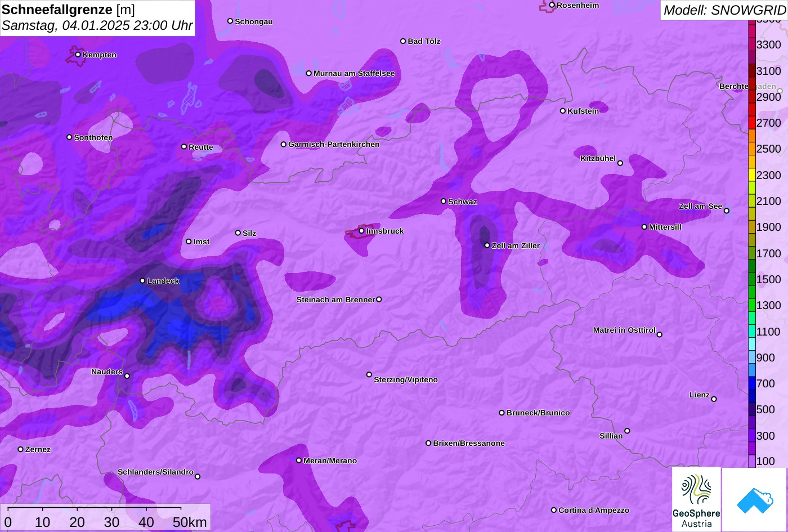Click the 3100 legend value
This screenshot has width=788, height=532.
click(769, 71)
